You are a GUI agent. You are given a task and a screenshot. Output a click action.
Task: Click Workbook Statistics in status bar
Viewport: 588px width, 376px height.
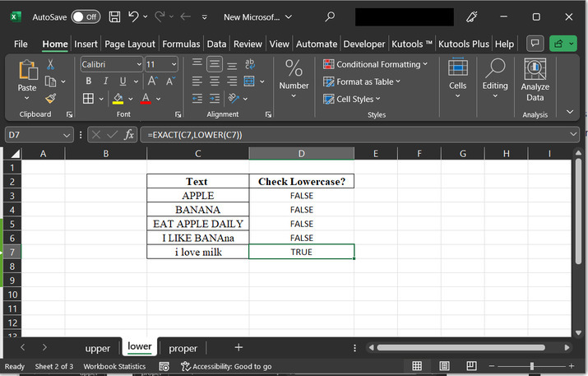point(114,366)
